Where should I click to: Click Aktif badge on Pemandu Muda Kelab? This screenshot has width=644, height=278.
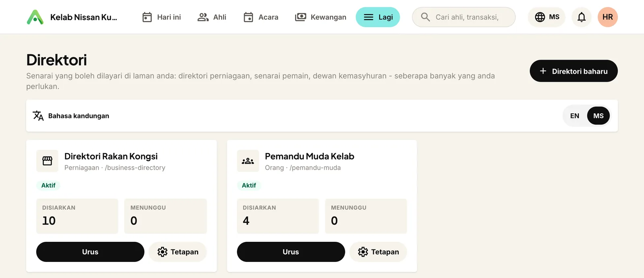coord(249,185)
